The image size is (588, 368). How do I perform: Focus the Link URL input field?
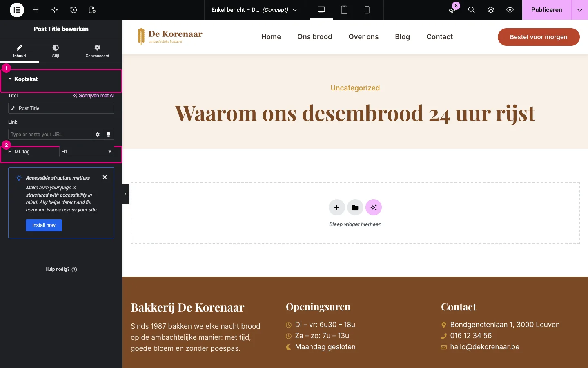50,135
